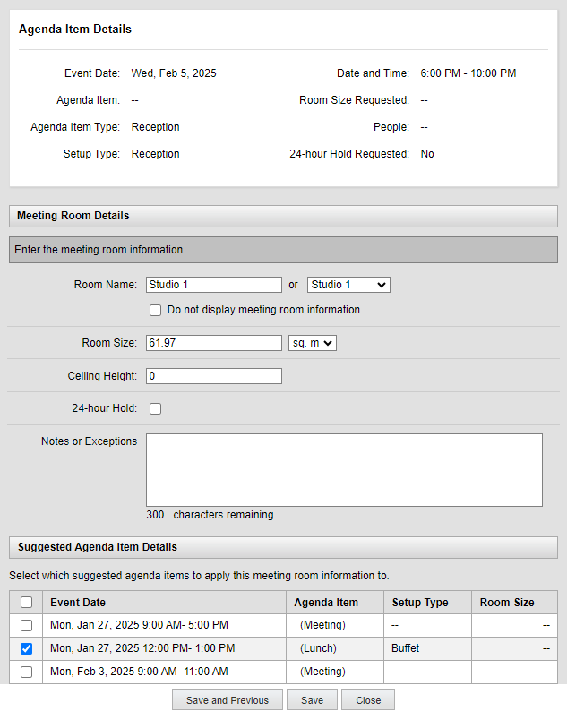Toggle the 24-hour Hold checkbox
This screenshot has width=567, height=728.
tap(155, 408)
